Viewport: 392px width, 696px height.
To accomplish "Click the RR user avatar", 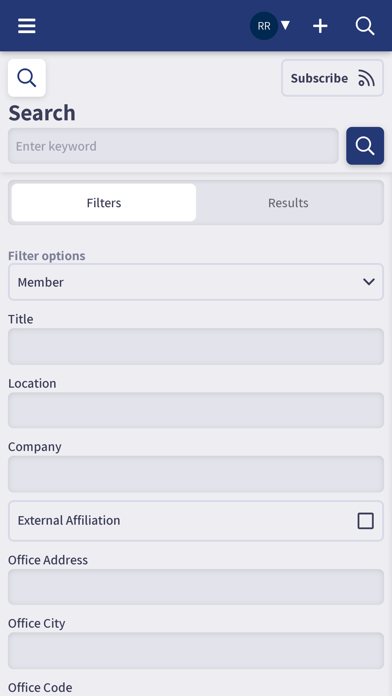I will tap(264, 26).
